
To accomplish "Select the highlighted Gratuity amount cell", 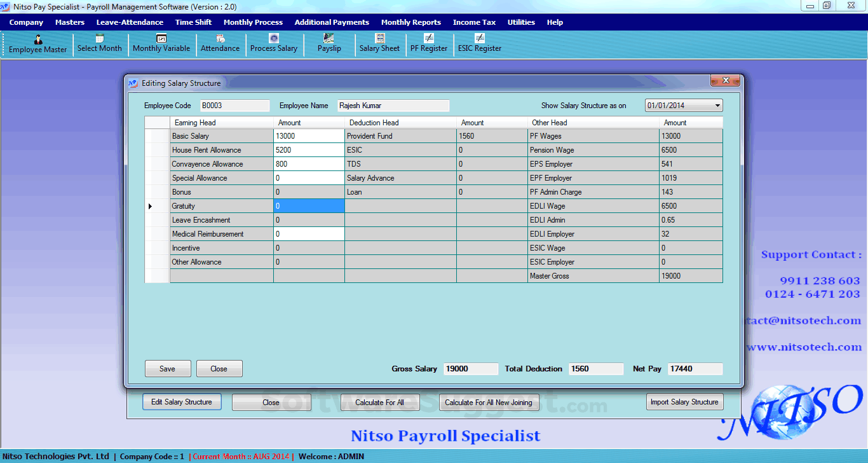I will point(309,206).
